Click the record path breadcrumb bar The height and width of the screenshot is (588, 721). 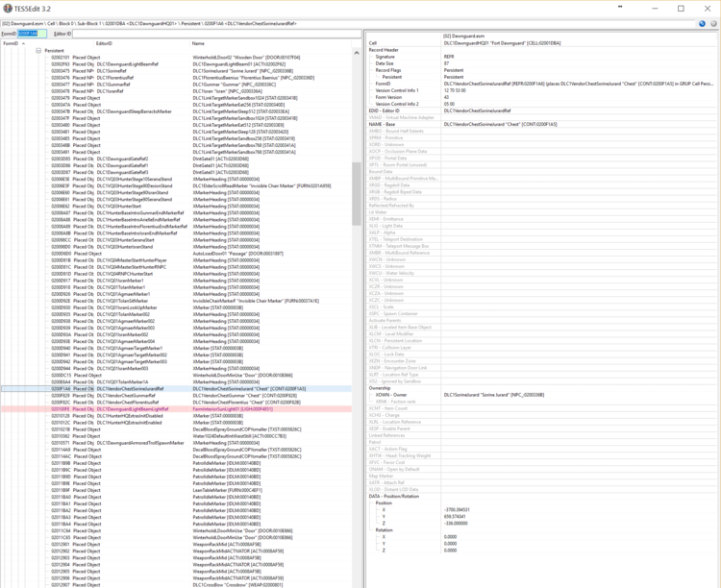tap(348, 23)
